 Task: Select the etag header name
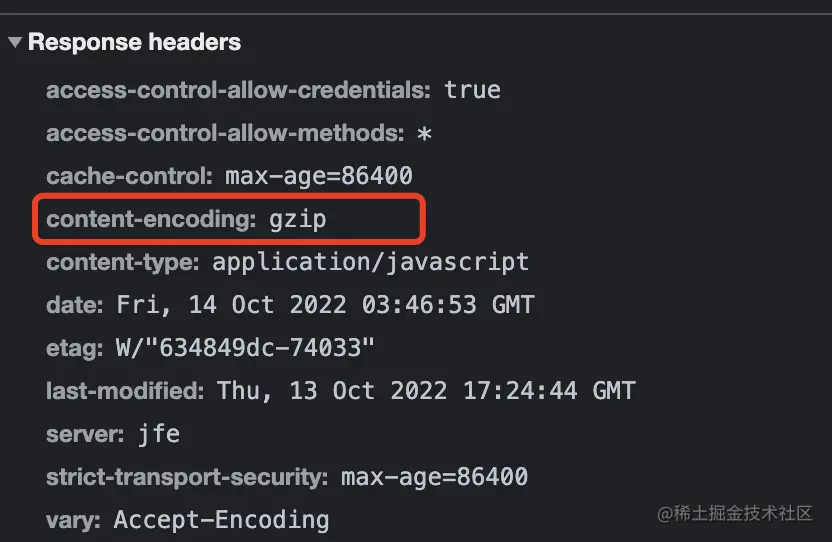(x=74, y=349)
